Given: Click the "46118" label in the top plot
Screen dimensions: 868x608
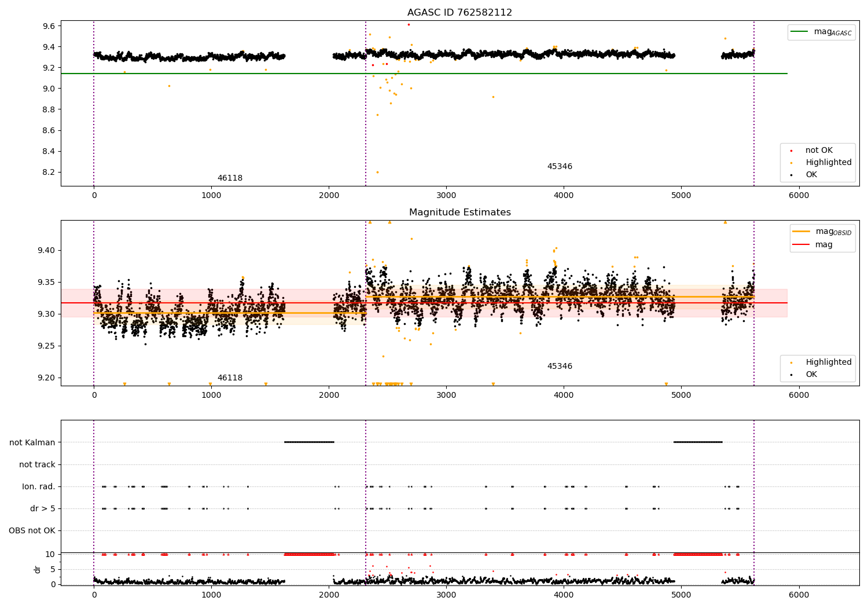Looking at the screenshot, I should coord(230,178).
